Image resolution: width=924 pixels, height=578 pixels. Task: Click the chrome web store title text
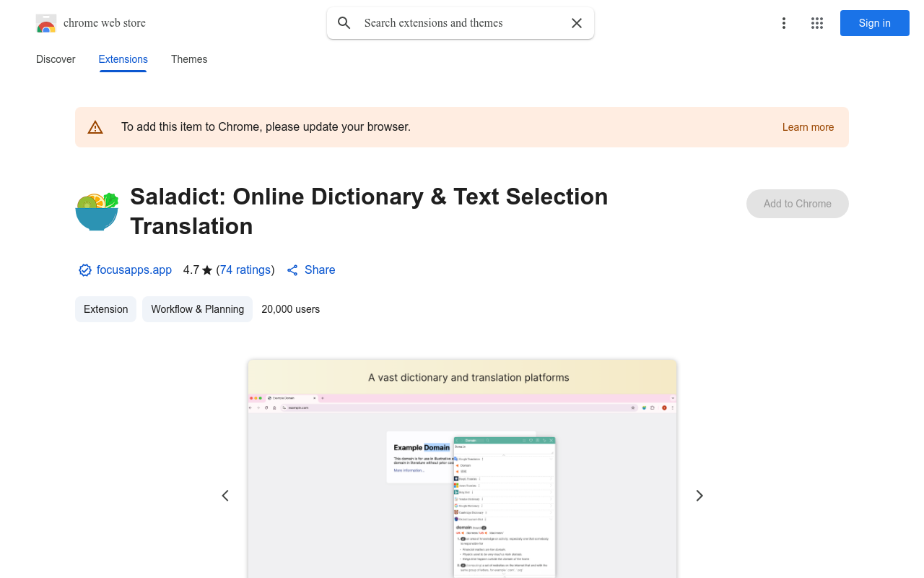click(105, 23)
